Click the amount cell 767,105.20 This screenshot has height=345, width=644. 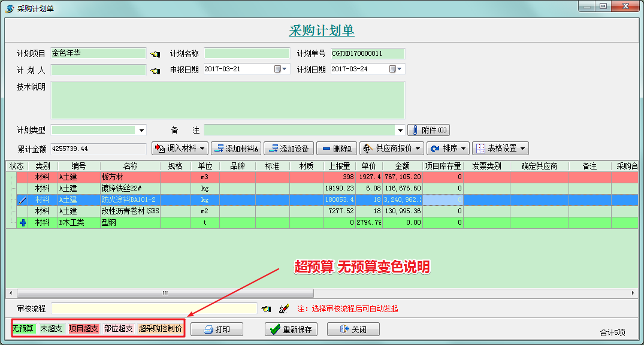(x=402, y=177)
